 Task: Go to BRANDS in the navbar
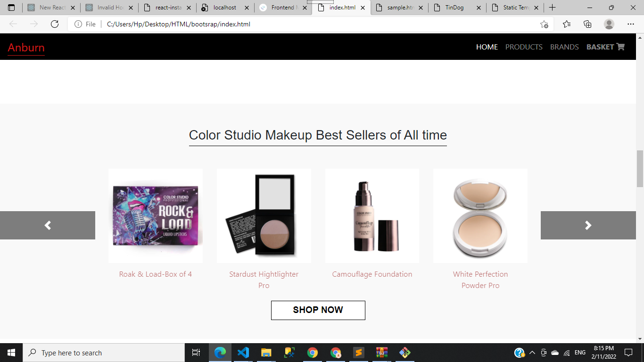pyautogui.click(x=564, y=47)
